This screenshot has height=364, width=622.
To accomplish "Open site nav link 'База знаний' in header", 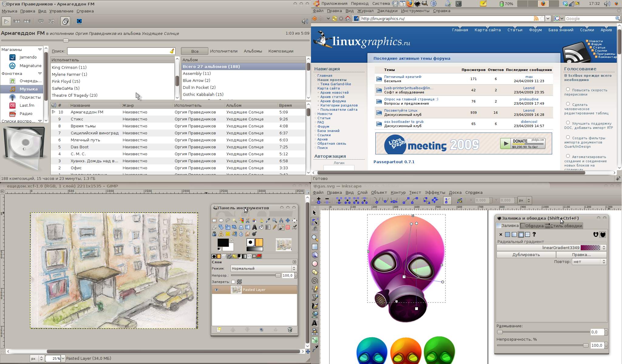I will (x=561, y=30).
